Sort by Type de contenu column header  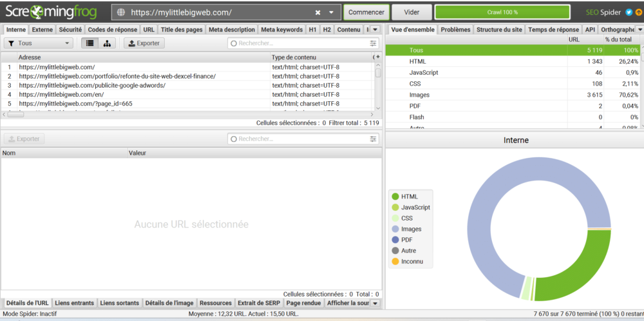point(321,57)
